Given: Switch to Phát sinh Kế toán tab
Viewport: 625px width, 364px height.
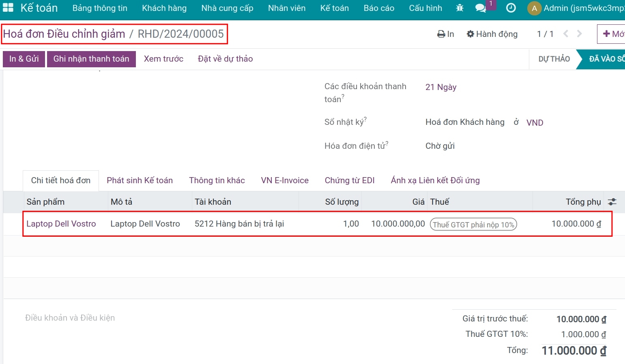Looking at the screenshot, I should coord(140,180).
